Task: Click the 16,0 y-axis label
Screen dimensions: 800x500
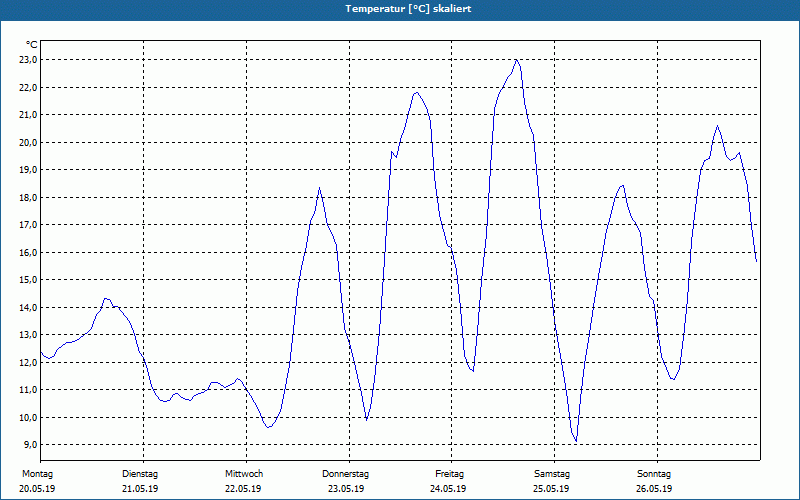Action: (x=29, y=253)
